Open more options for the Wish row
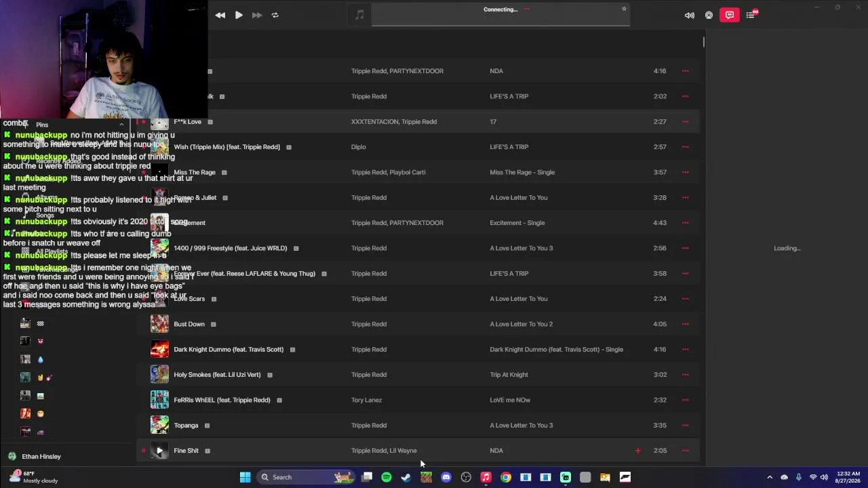Screen dimensions: 868x488 click(x=686, y=147)
